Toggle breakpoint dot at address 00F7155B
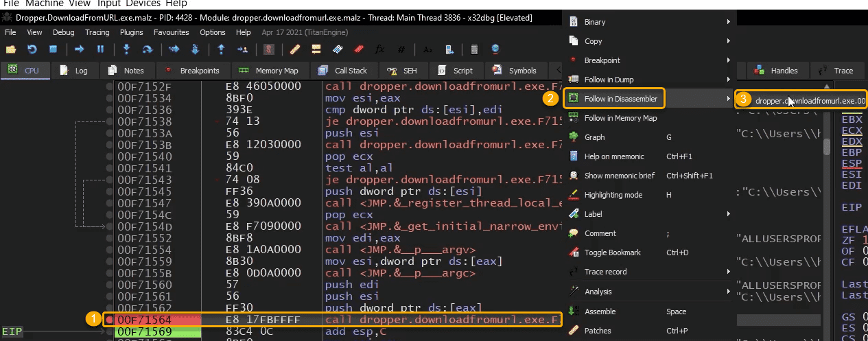This screenshot has width=868, height=341. pyautogui.click(x=108, y=273)
